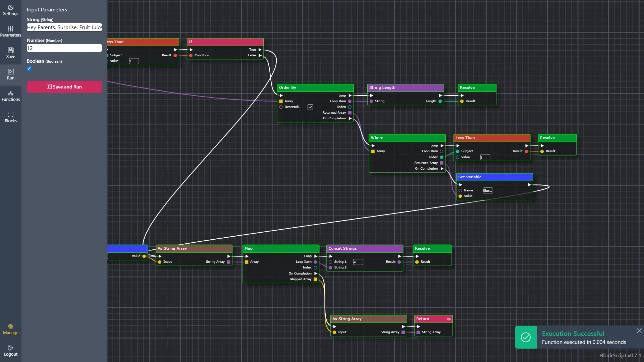Select the Set Variable block header
The image size is (644, 362).
pos(494,177)
